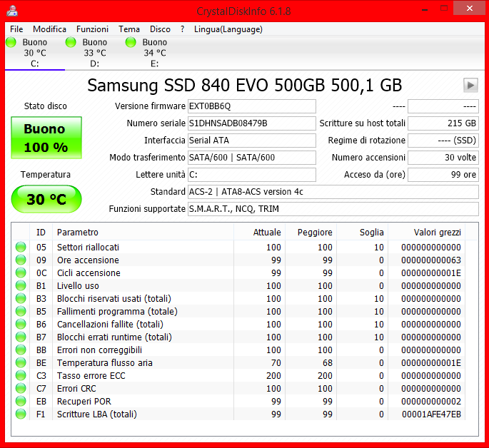This screenshot has height=448, width=489.
Task: Click status icon for Cancellazioni fallite row
Action: (x=21, y=324)
